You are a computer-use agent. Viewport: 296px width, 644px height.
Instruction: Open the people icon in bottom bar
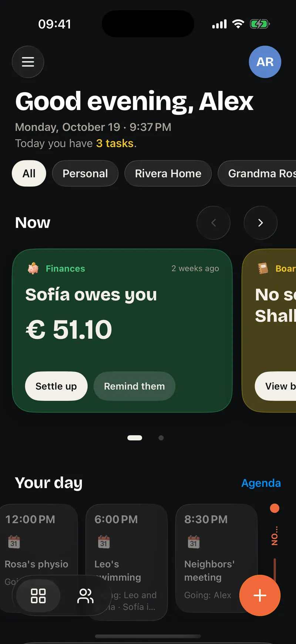tap(85, 596)
